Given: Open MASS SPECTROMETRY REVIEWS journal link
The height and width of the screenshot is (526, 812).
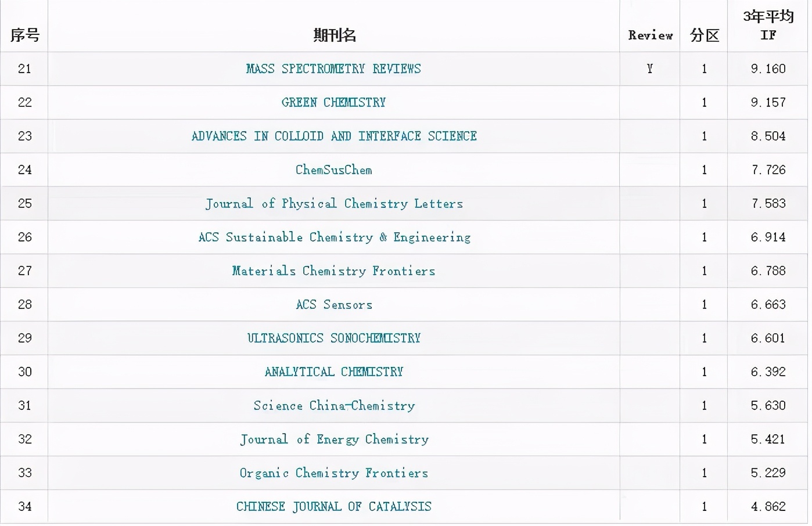Looking at the screenshot, I should pyautogui.click(x=333, y=69).
